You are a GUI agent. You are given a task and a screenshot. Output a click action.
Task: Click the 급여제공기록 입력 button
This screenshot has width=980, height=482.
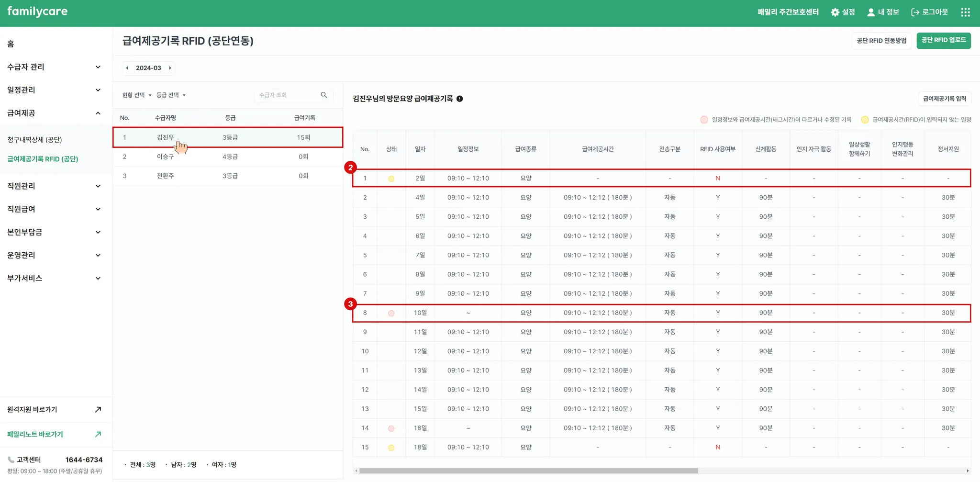944,99
